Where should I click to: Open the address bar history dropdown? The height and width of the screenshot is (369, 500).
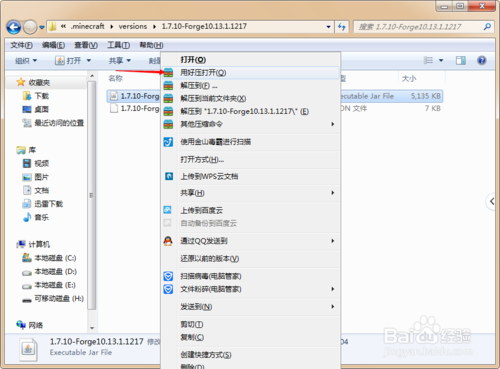click(x=328, y=27)
